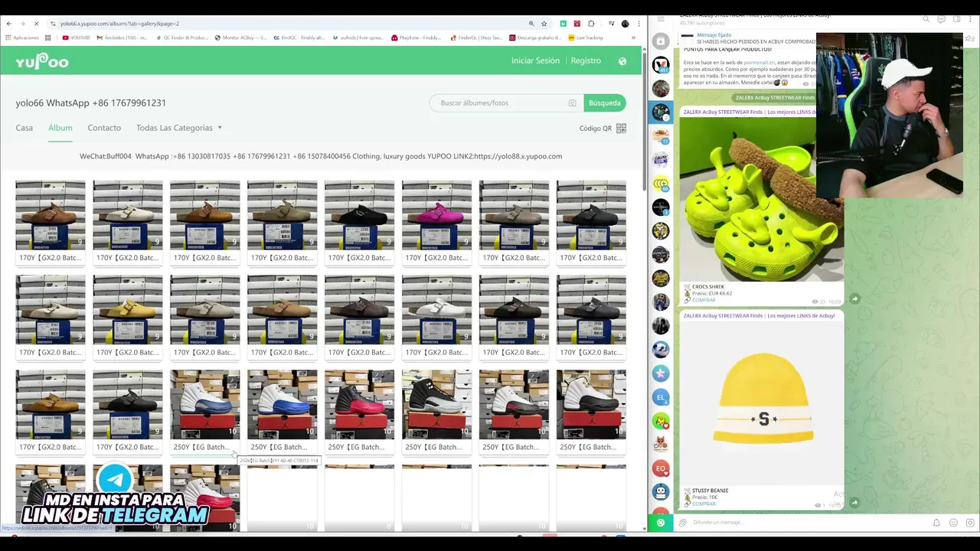980x551 pixels.
Task: Search in the Telegram channel
Action: tap(926, 19)
